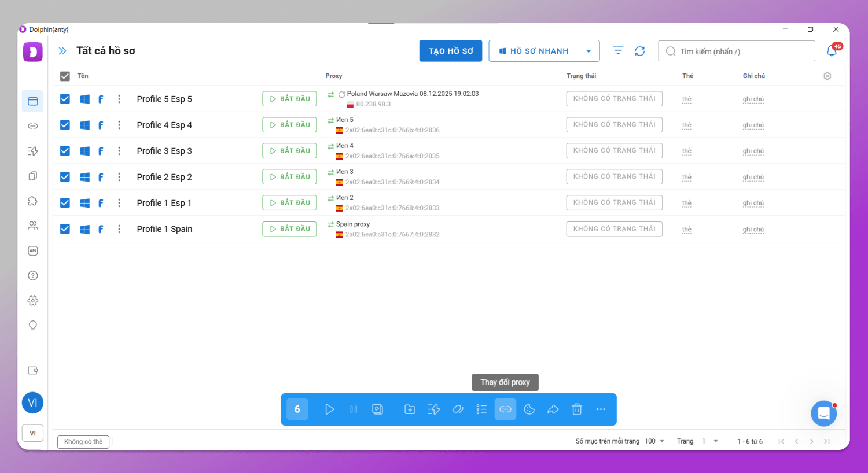Uncheck the select-all checkbox in the header
The height and width of the screenshot is (473, 868).
(64, 76)
